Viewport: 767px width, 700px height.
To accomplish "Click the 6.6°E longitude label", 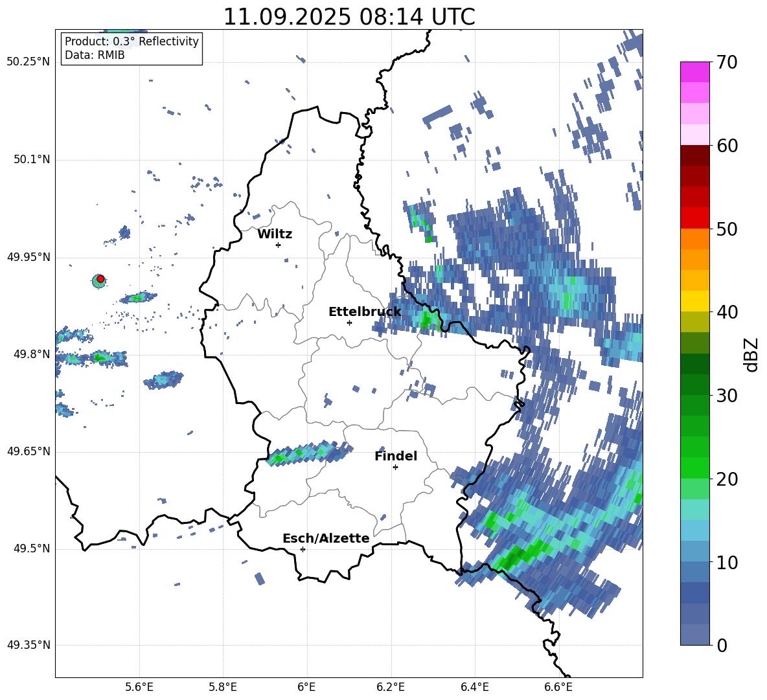I will point(558,687).
